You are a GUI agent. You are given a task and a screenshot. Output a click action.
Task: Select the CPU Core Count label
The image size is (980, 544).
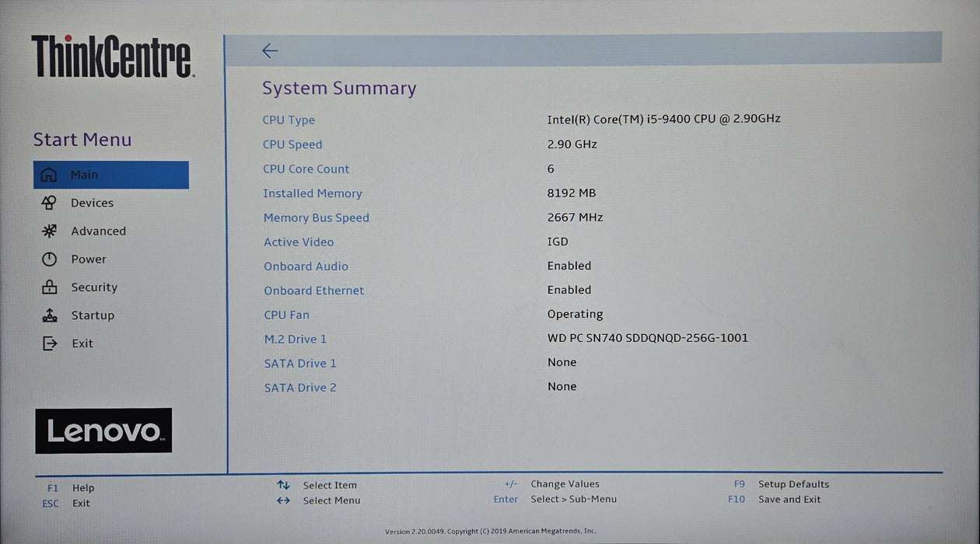pyautogui.click(x=306, y=169)
